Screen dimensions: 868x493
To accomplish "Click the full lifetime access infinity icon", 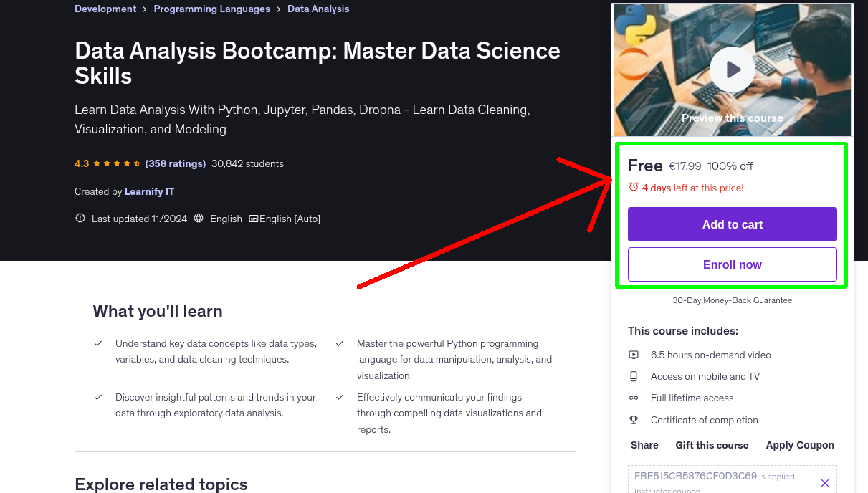I will 634,398.
